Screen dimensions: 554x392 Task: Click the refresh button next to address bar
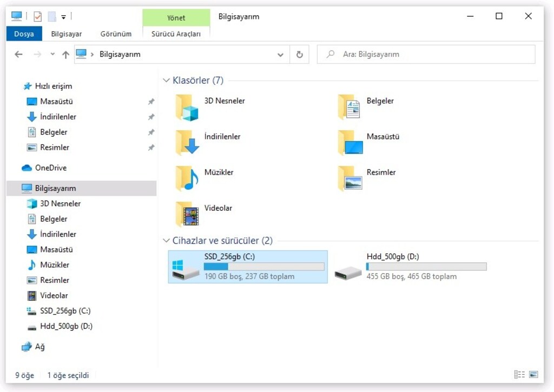click(x=299, y=55)
